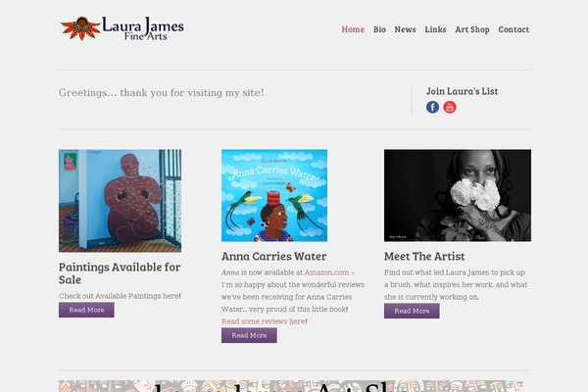Open the News page
The width and height of the screenshot is (588, 392).
pos(405,29)
